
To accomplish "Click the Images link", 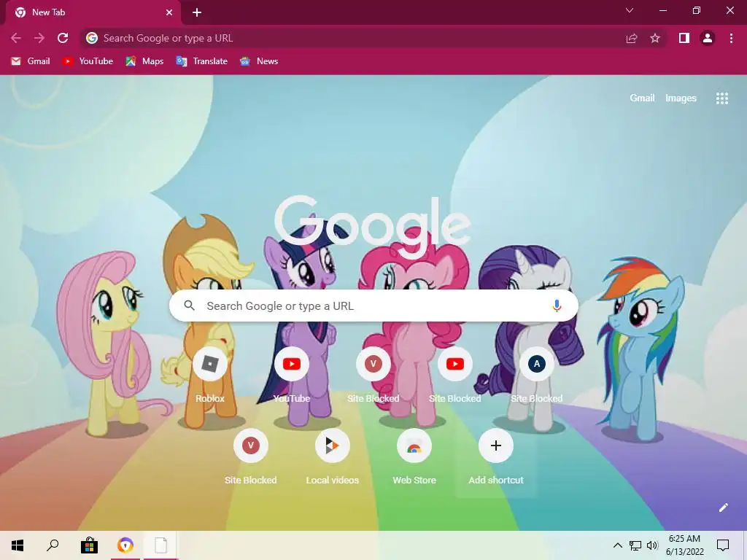I will pyautogui.click(x=681, y=98).
